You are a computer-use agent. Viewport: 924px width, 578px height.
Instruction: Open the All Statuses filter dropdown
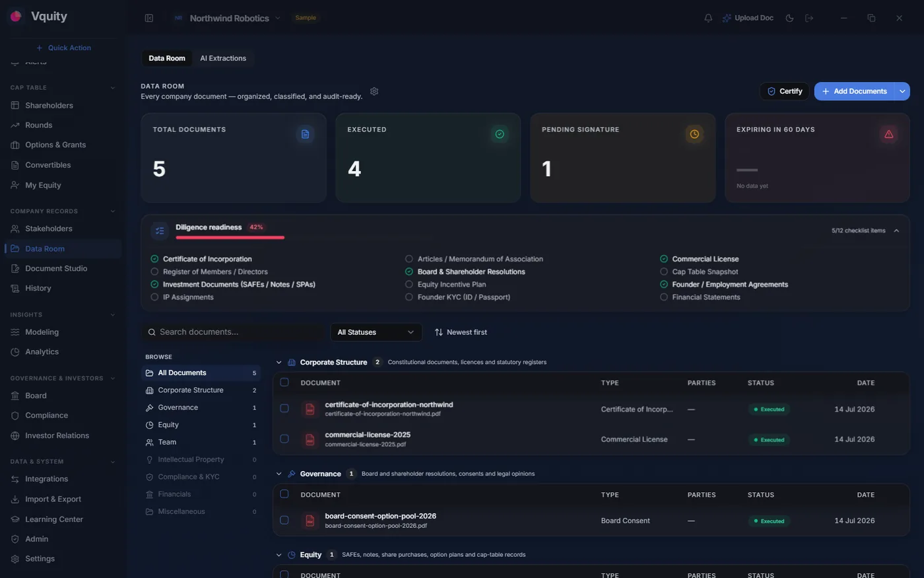point(376,332)
